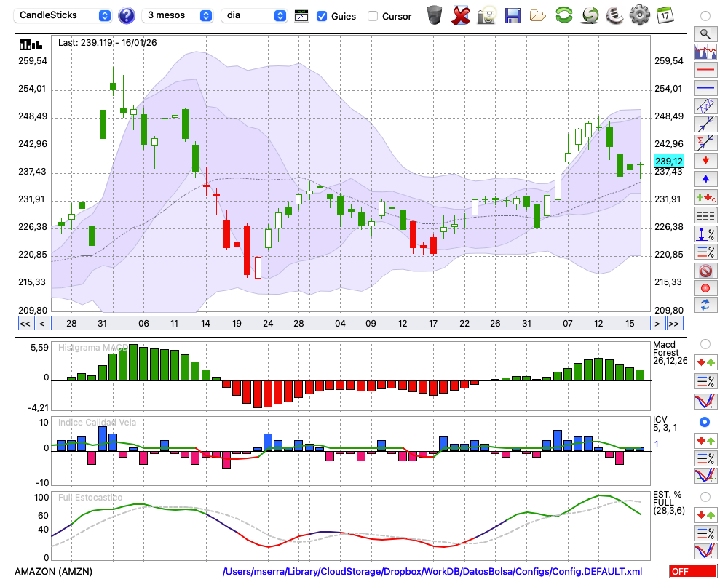This screenshot has width=728, height=582.
Task: Click the blue up arrow marker tool
Action: pos(705,179)
